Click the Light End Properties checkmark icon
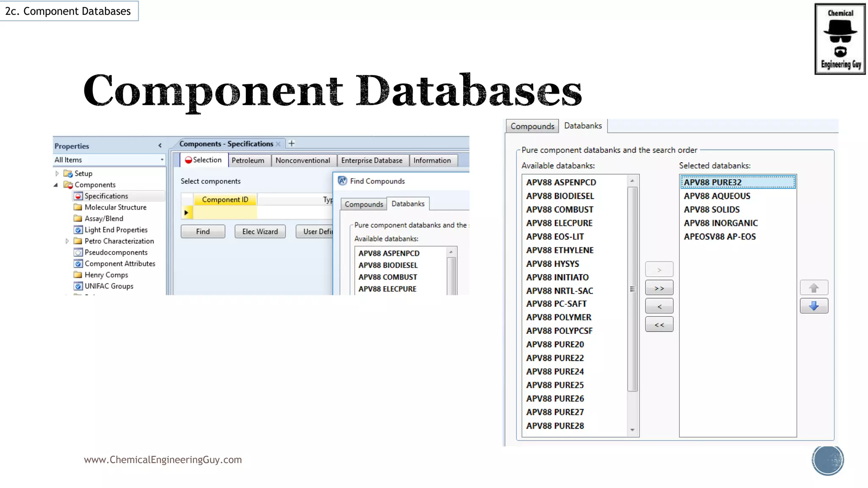 [78, 230]
